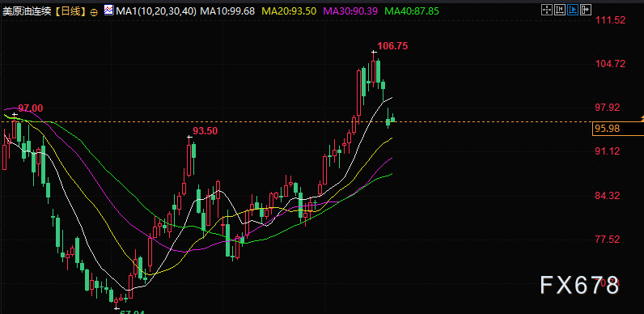Screen dimensions: 644x314
Task: Select the green MA40:87.85 legend value
Action: tap(412, 11)
